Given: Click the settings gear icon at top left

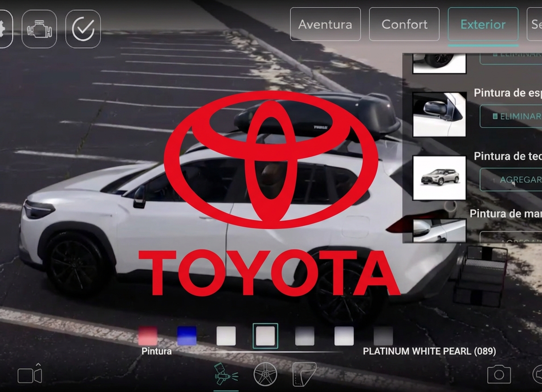Looking at the screenshot, I should [x=4, y=29].
